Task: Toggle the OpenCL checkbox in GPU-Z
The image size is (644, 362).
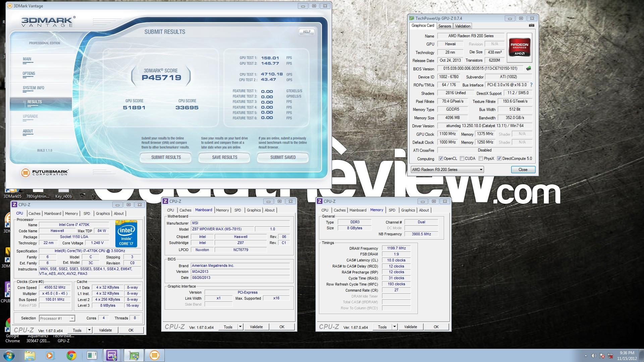Action: [441, 159]
